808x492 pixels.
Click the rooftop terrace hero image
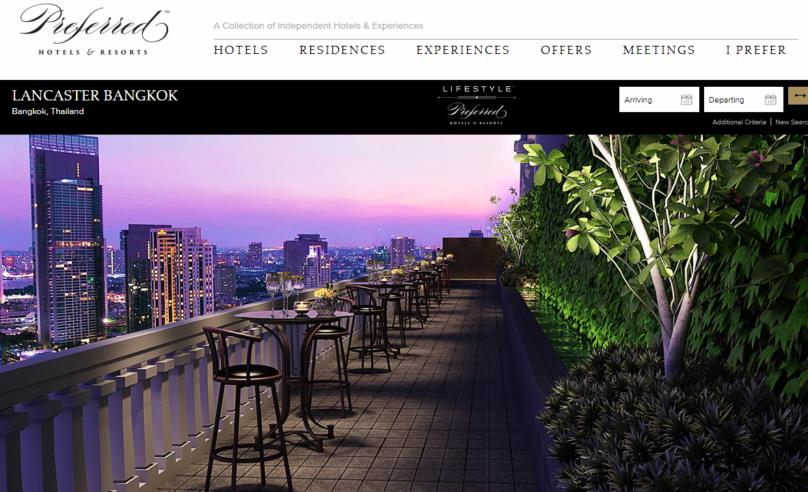(404, 313)
